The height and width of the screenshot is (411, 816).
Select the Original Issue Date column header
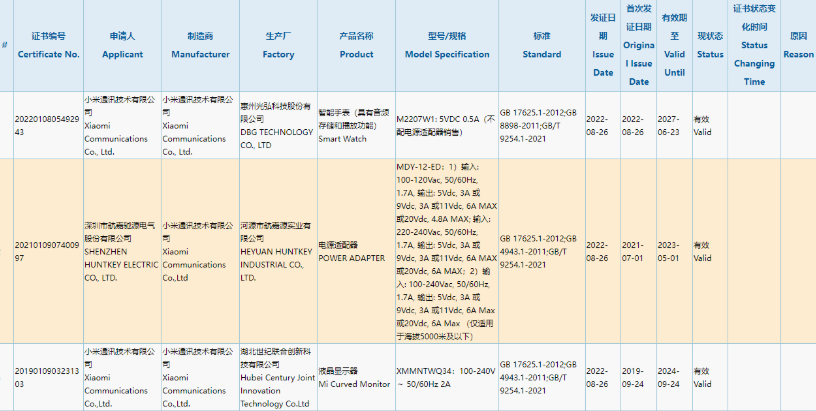639,45
